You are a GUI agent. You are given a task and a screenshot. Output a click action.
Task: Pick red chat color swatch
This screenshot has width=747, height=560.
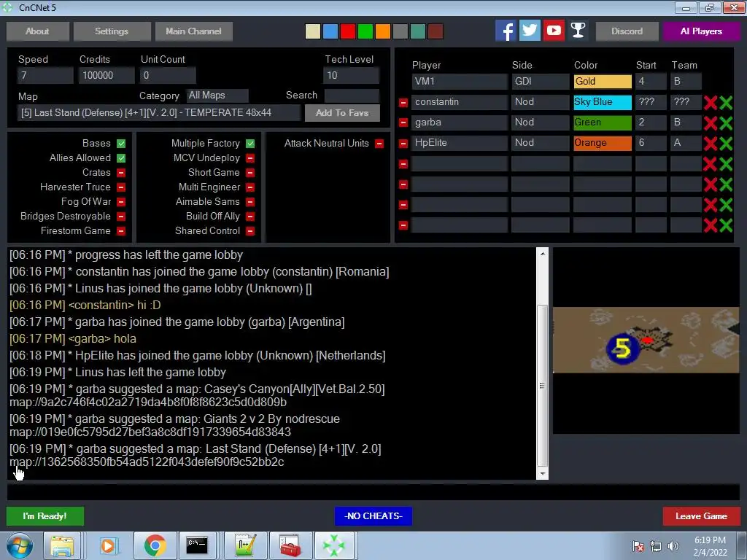[348, 31]
